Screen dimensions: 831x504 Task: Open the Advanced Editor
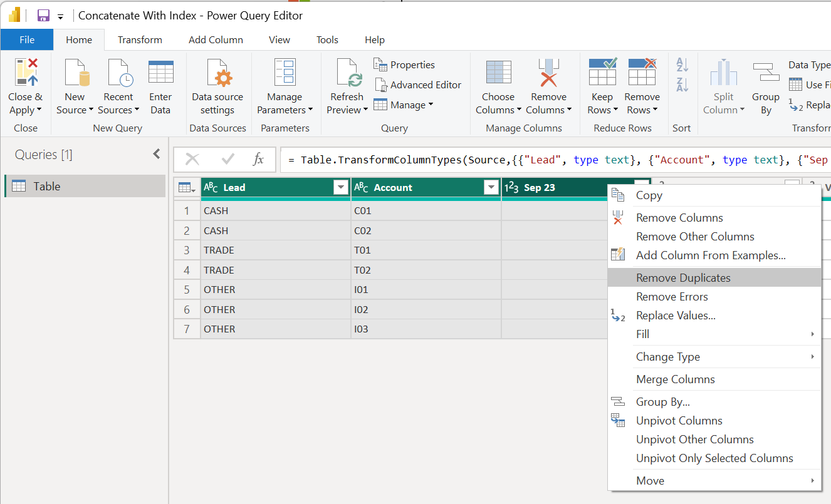[417, 85]
